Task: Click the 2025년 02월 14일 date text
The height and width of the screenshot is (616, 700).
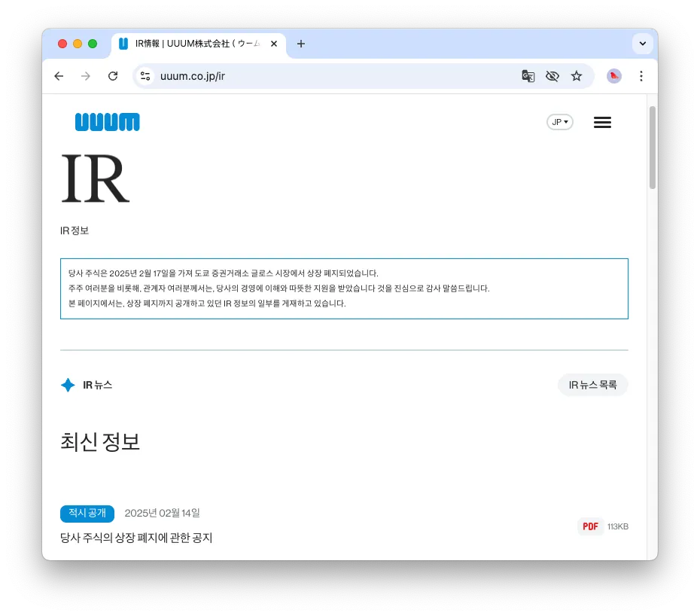Action: (x=162, y=514)
